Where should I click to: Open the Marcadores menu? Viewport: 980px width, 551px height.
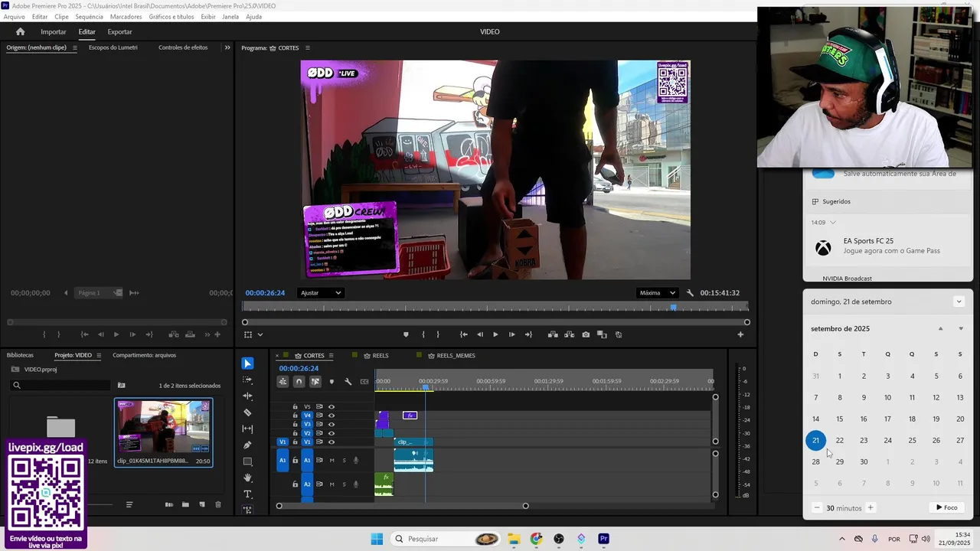[126, 17]
